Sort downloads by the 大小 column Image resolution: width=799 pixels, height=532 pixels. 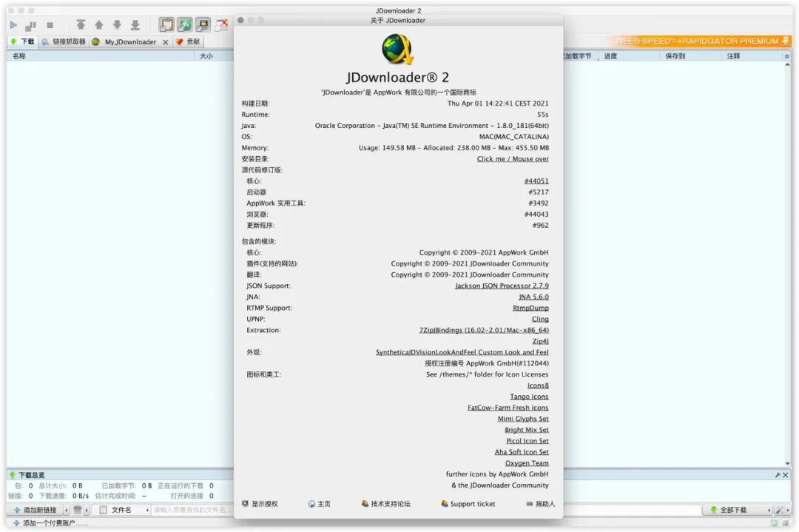pyautogui.click(x=206, y=56)
